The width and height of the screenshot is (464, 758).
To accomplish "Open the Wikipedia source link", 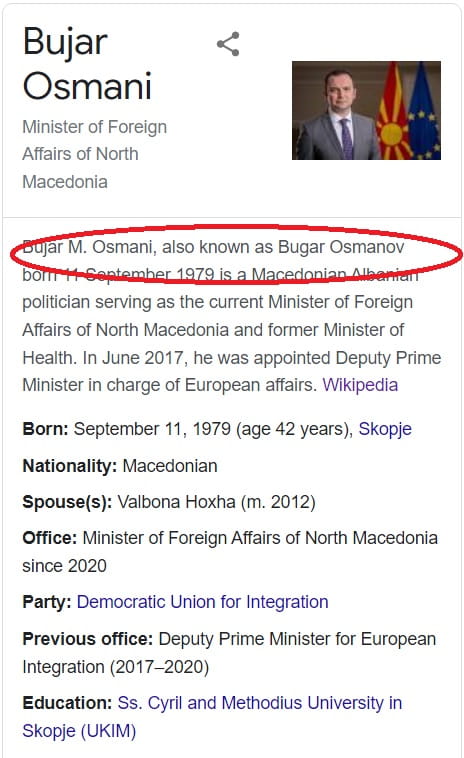I will pos(360,385).
